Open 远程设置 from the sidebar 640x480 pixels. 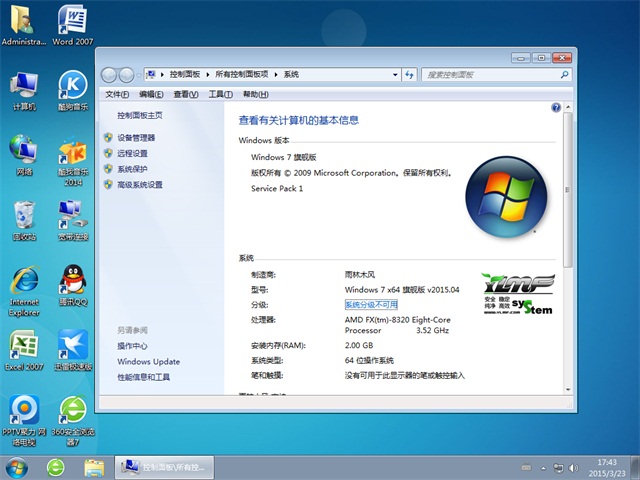[132, 153]
